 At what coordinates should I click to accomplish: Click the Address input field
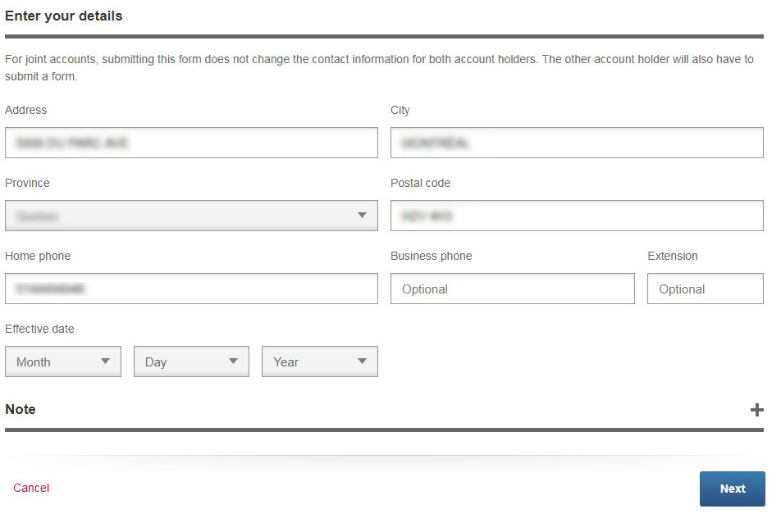click(x=191, y=143)
